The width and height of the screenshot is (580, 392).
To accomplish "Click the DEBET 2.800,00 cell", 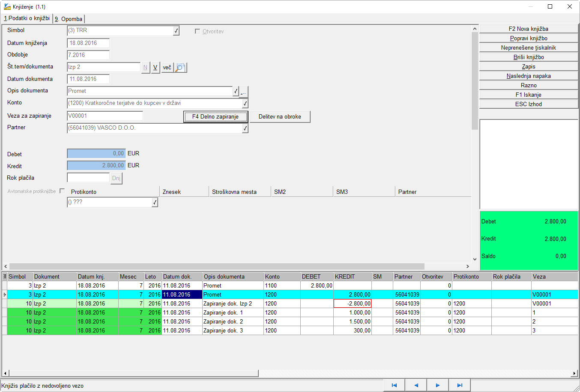I will pos(317,285).
